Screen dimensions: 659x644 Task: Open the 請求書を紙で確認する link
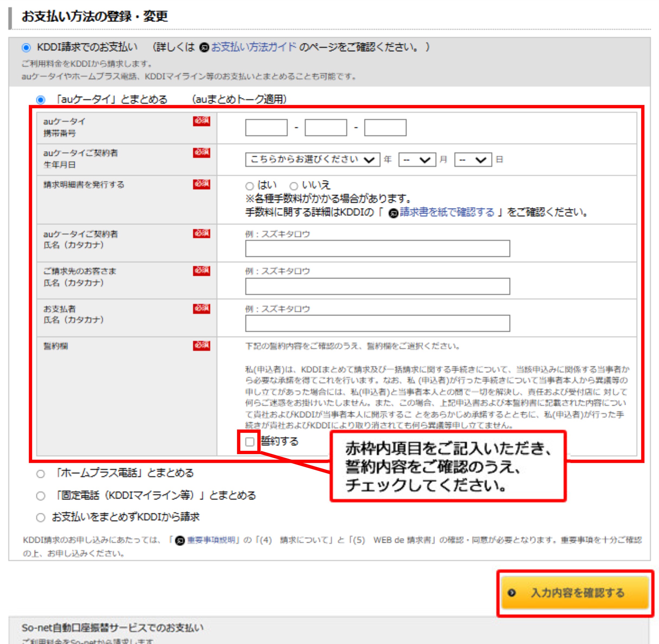point(447,212)
